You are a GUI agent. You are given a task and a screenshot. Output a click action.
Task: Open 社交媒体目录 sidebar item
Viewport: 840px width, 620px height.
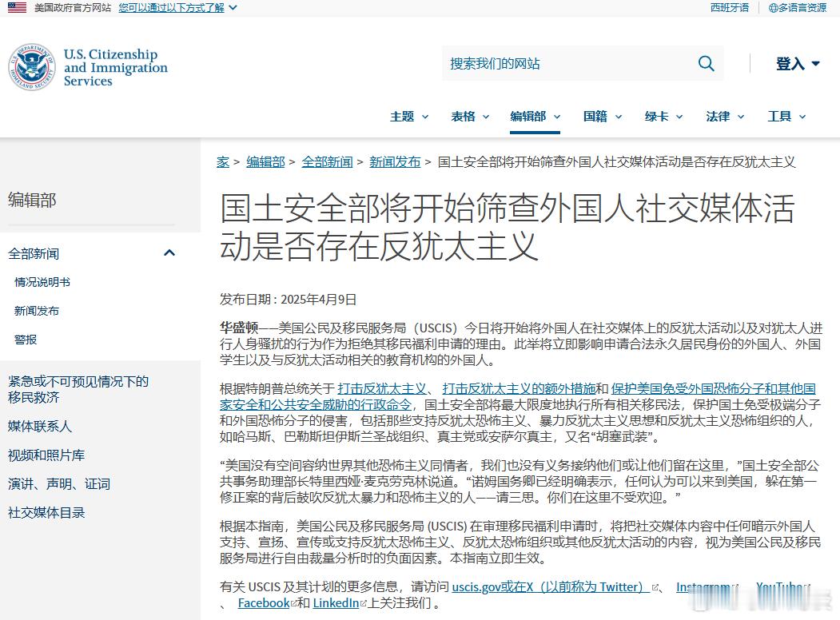[46, 513]
